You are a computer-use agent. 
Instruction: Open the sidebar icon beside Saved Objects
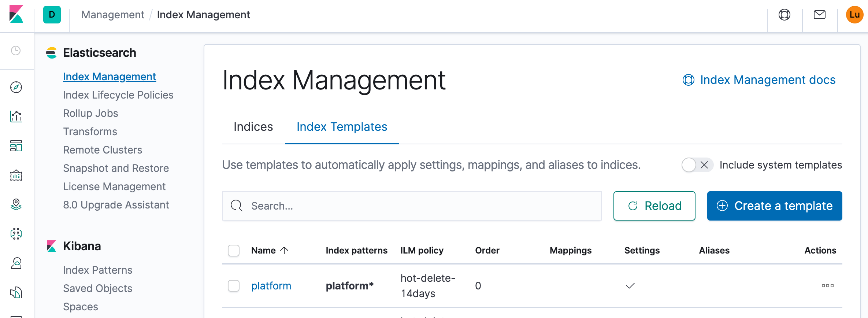tap(16, 292)
